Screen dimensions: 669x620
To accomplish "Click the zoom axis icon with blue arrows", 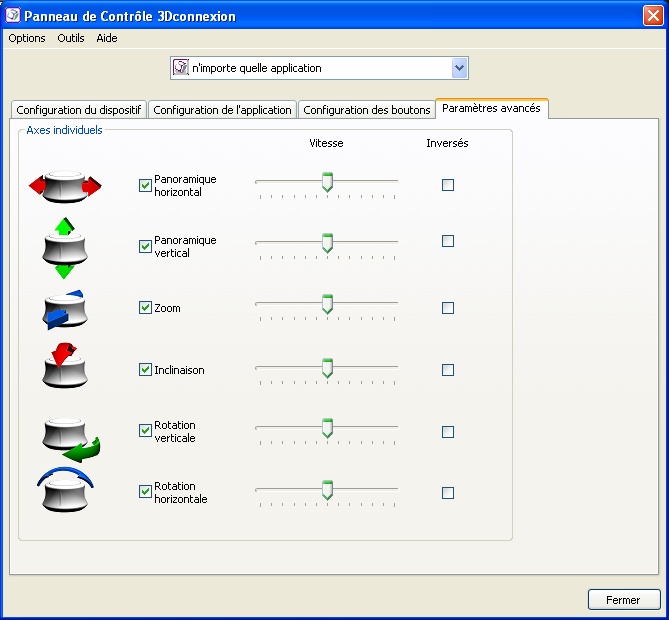I will (65, 309).
